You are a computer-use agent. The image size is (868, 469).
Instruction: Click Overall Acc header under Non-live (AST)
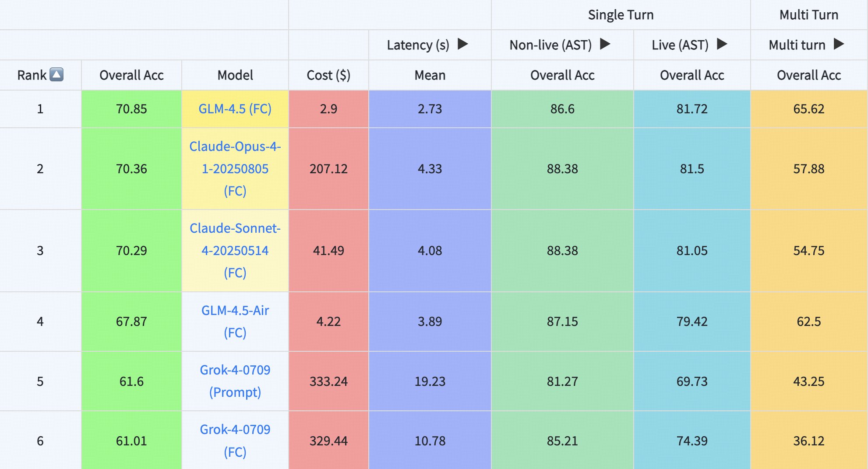coord(562,75)
